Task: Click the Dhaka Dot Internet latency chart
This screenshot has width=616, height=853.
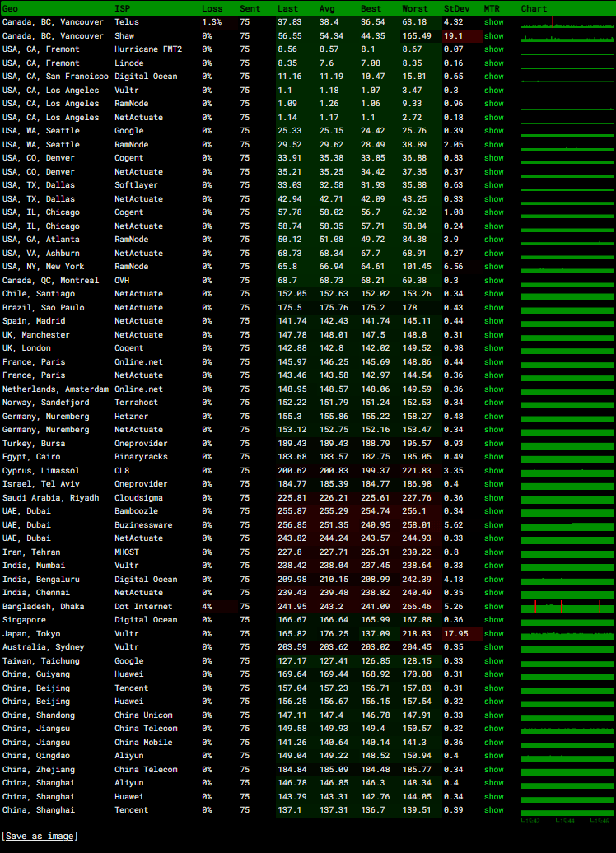Action: [x=567, y=607]
